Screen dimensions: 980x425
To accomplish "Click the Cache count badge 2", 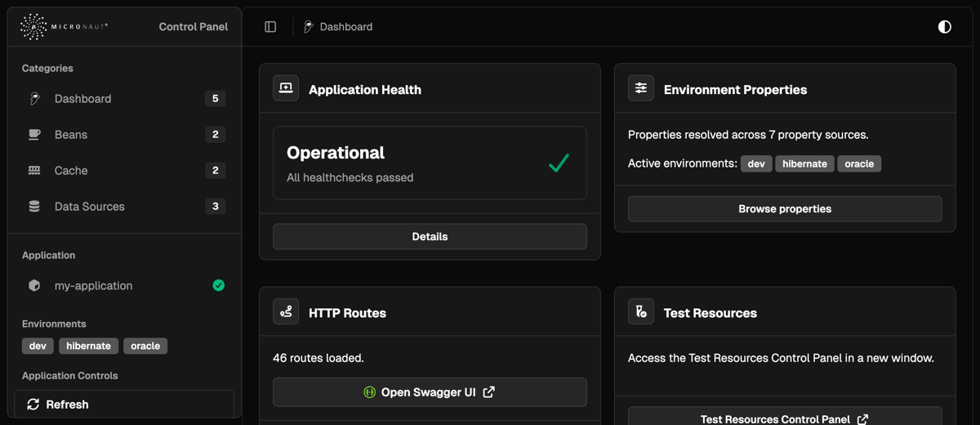I will pos(216,171).
